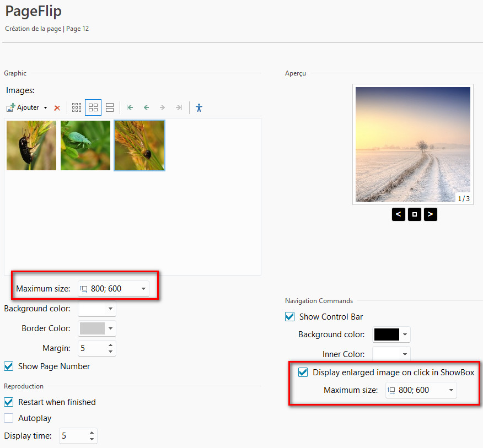The image size is (483, 448).
Task: Select the medium thumbnails view icon
Action: click(93, 107)
